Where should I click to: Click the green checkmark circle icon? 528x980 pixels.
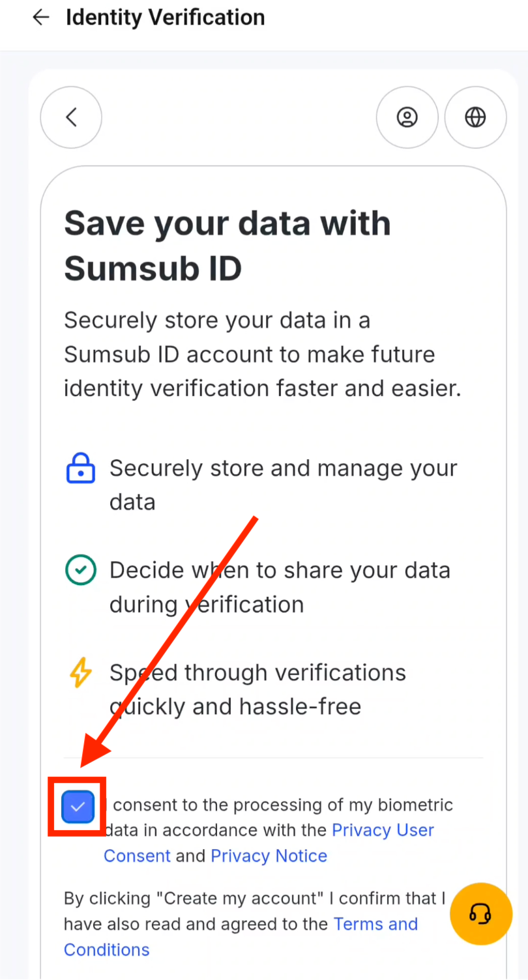click(80, 570)
